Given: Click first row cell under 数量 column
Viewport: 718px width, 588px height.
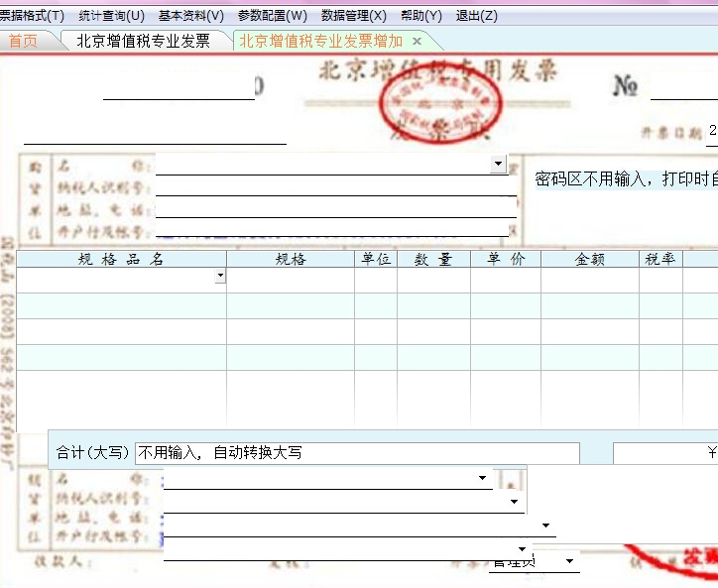Looking at the screenshot, I should (433, 280).
